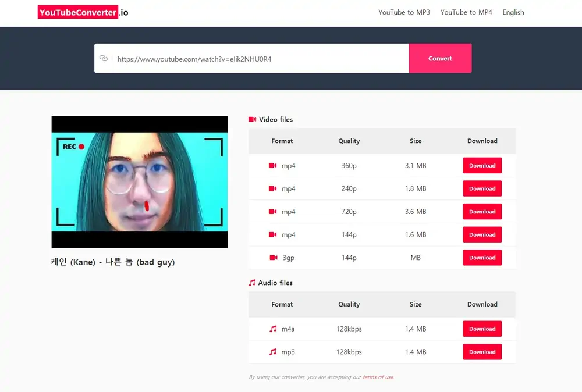
Task: Select the YouTube to MP3 menu item
Action: point(404,12)
